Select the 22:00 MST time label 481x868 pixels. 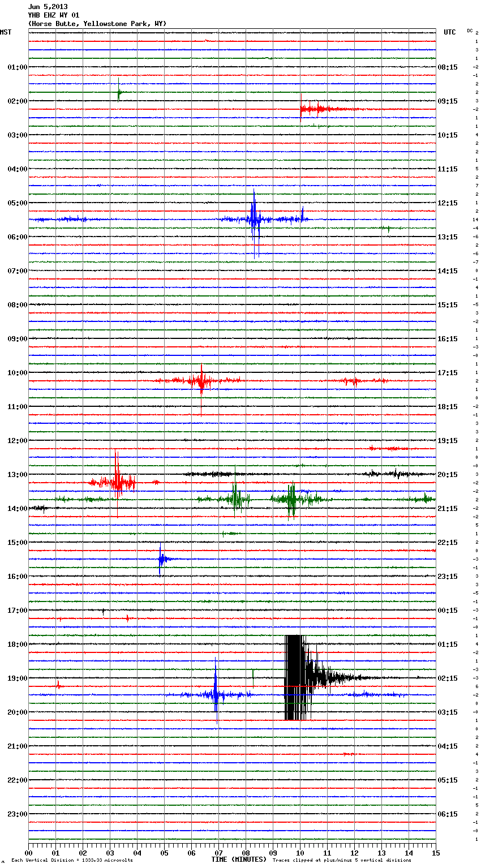[18, 780]
